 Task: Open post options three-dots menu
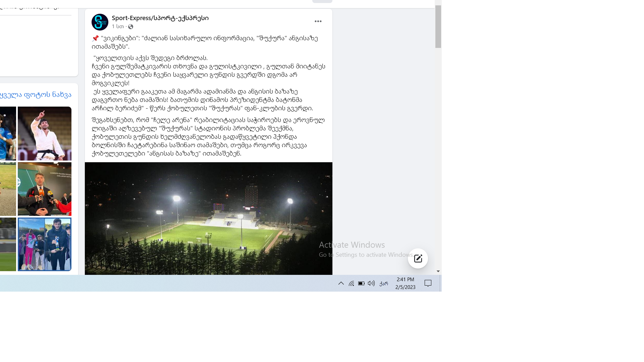coord(318,21)
